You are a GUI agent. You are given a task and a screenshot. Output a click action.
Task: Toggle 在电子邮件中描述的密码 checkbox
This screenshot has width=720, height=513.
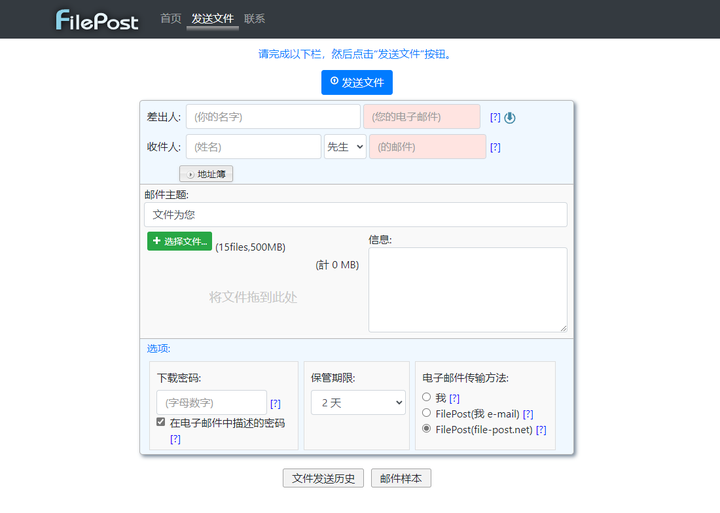pos(161,422)
